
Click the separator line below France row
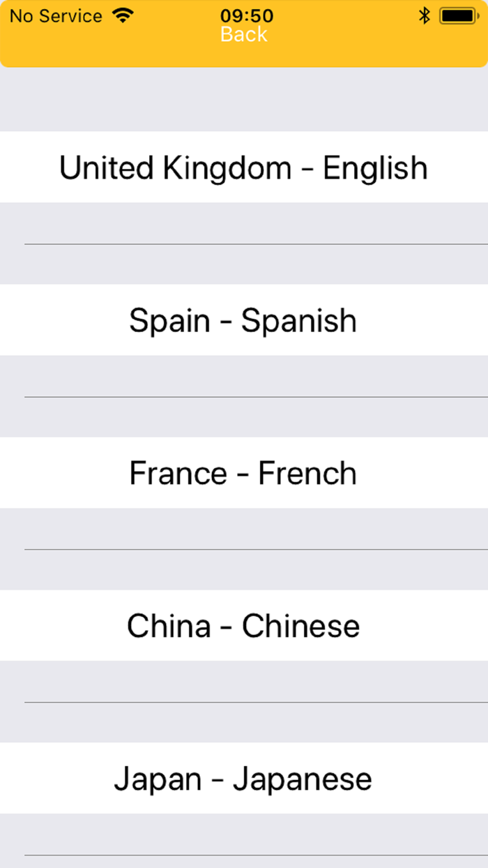tap(255, 550)
